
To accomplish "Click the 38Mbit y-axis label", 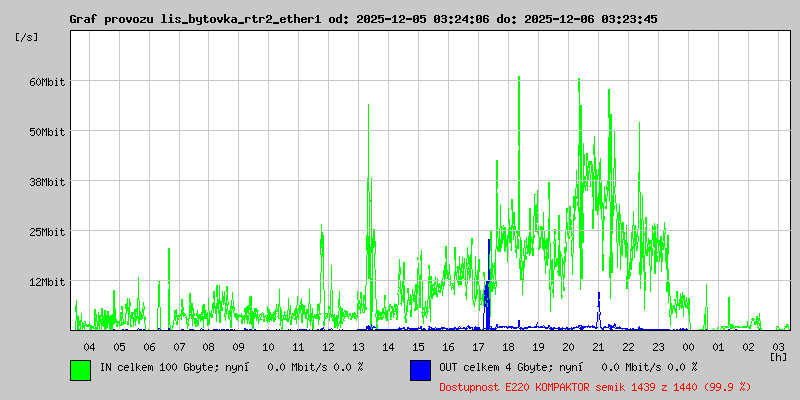I will [47, 182].
